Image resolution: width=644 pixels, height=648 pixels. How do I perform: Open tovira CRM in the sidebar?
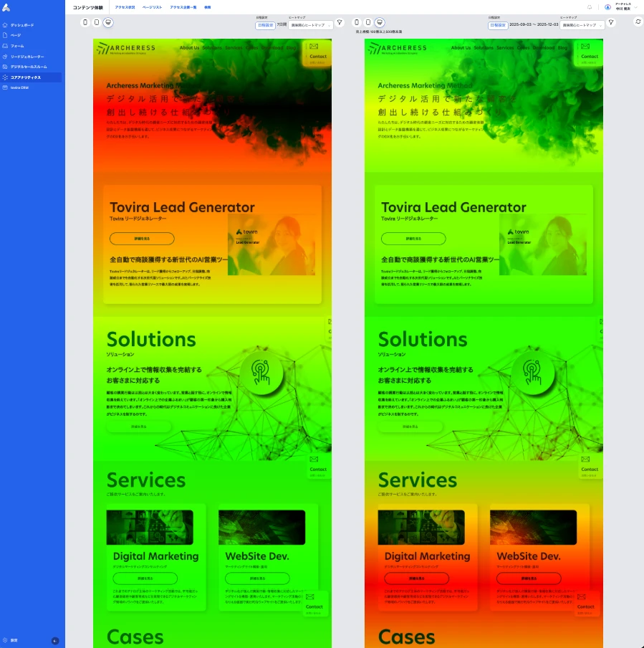19,87
